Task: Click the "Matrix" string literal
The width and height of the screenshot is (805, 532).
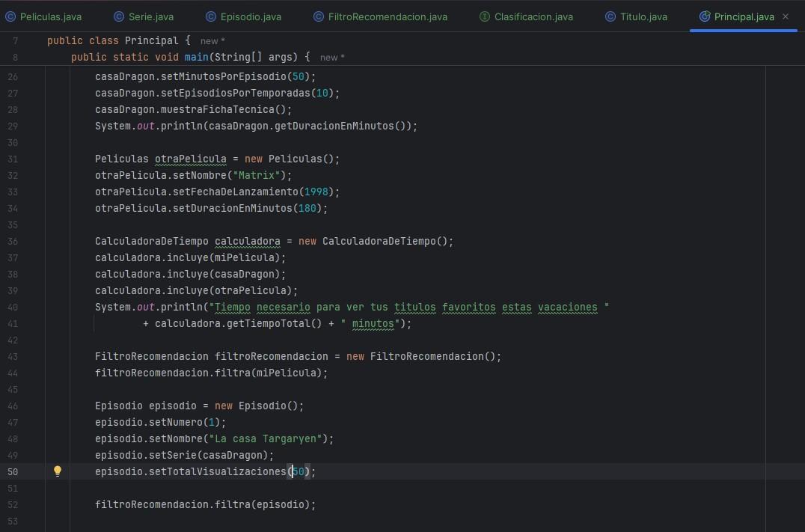Action: 257,175
